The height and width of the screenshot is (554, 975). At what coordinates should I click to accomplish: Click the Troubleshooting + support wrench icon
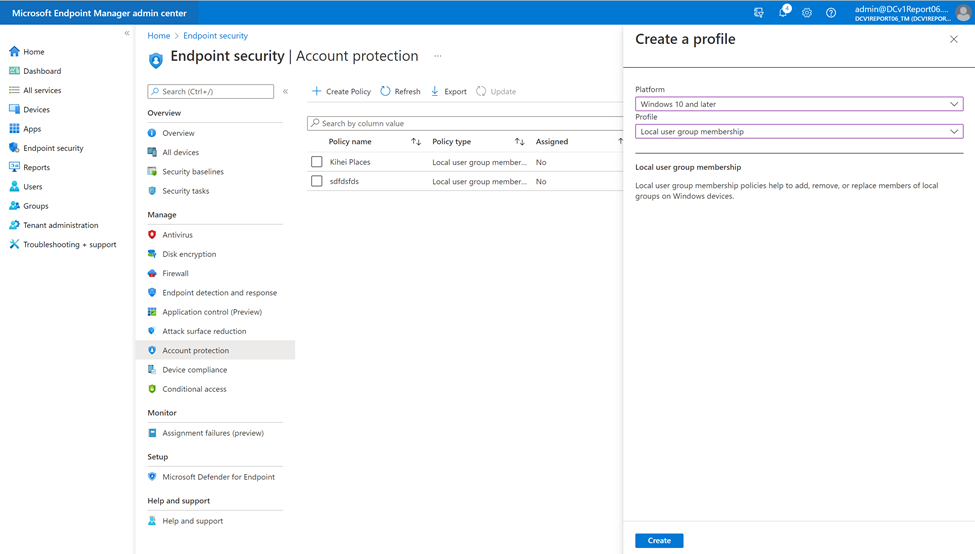tap(14, 244)
